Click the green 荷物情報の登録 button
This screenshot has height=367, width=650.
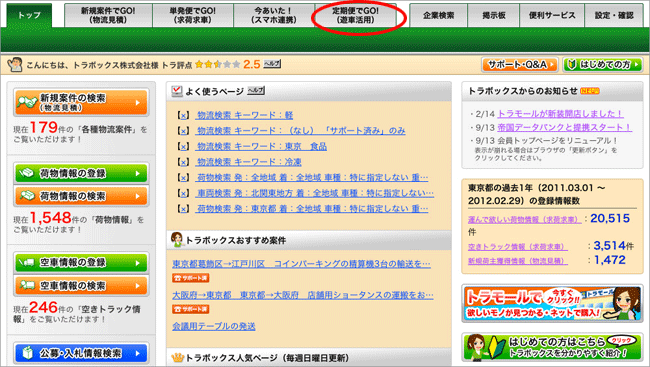pyautogui.click(x=81, y=173)
